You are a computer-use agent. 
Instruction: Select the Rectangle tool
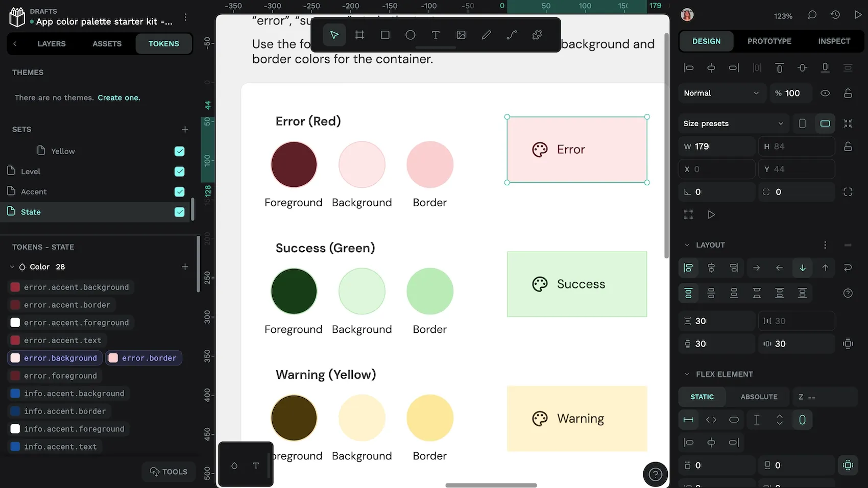(x=385, y=35)
